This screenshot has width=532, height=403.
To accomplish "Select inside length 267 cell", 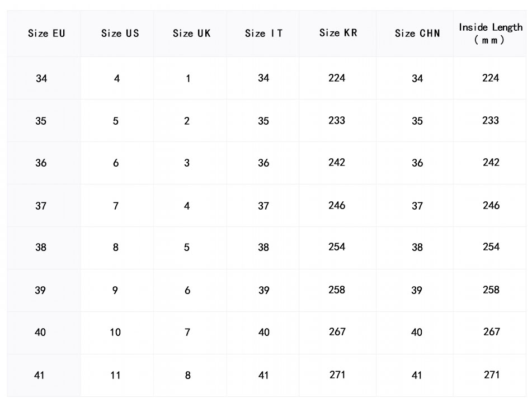I will tap(491, 332).
